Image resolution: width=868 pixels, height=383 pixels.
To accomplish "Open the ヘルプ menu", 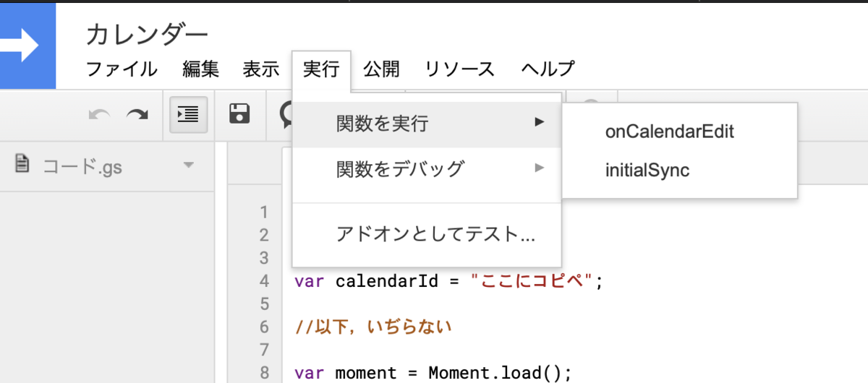I will click(x=548, y=69).
